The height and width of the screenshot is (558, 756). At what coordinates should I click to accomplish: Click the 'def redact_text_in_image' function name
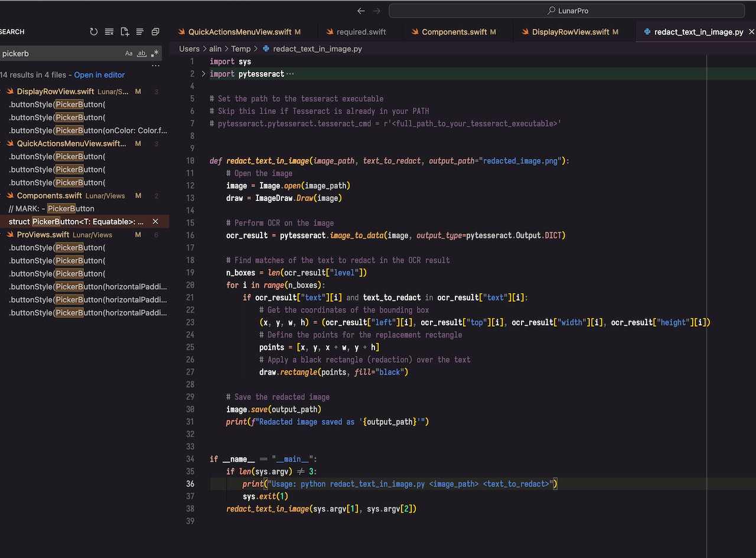268,161
